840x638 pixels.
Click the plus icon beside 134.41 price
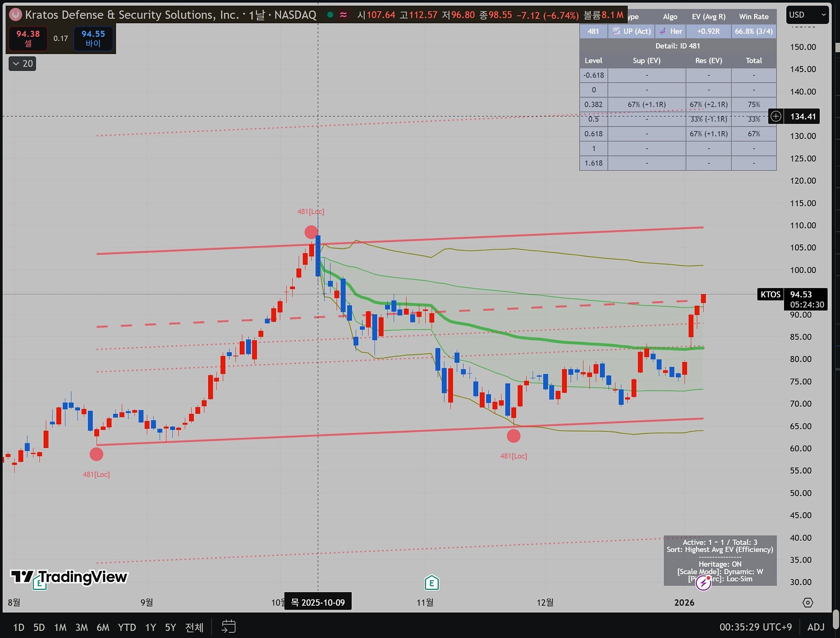point(776,116)
